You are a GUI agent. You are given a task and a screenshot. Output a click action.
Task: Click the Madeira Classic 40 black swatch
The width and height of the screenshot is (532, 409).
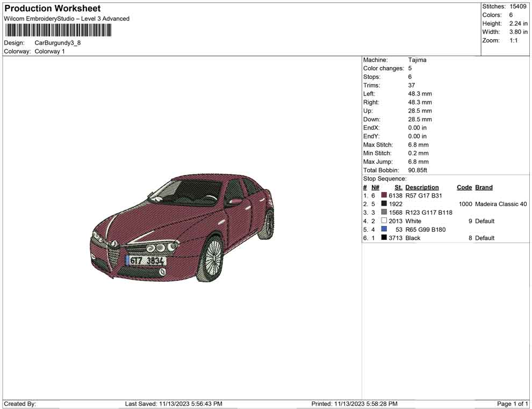coord(384,204)
